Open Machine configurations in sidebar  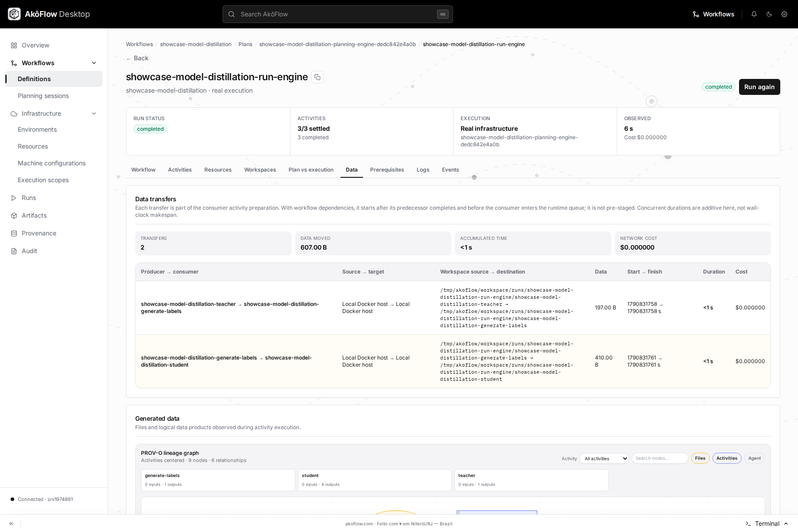52,163
